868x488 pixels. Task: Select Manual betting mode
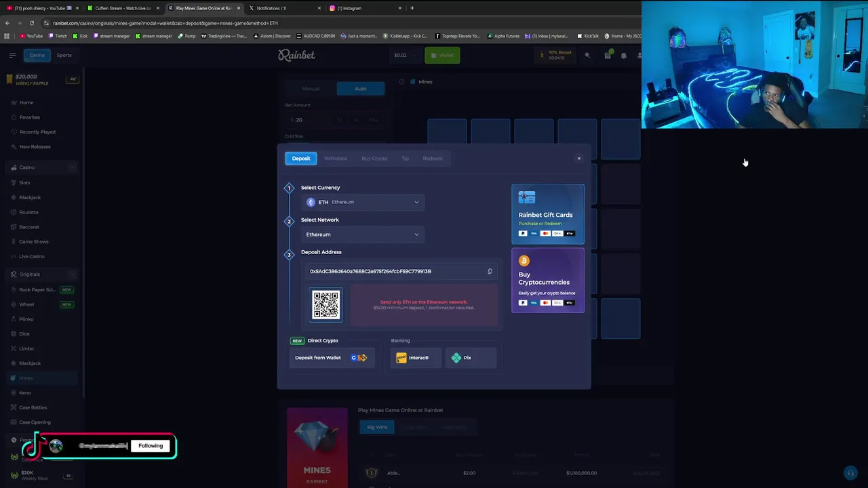point(311,89)
